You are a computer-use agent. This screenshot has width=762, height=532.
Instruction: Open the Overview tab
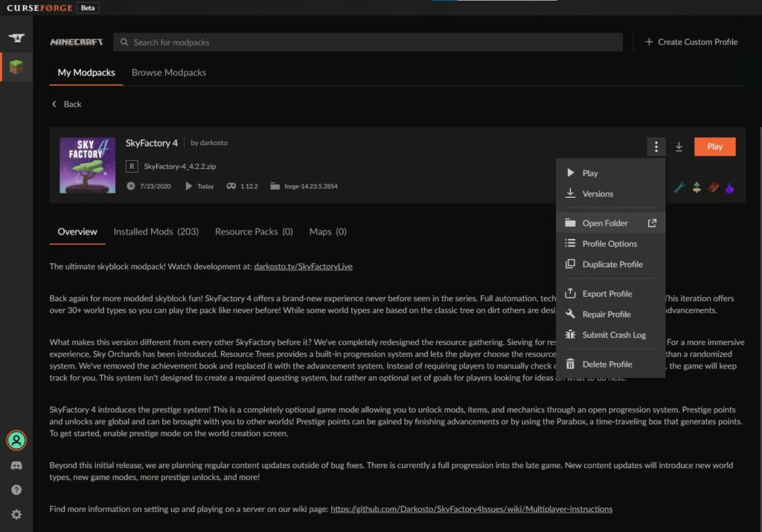tap(77, 231)
